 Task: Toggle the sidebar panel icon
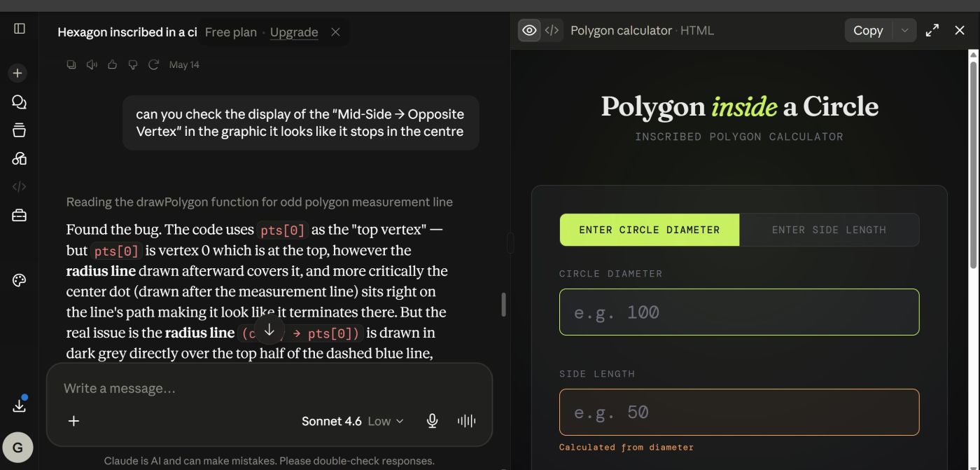tap(20, 29)
